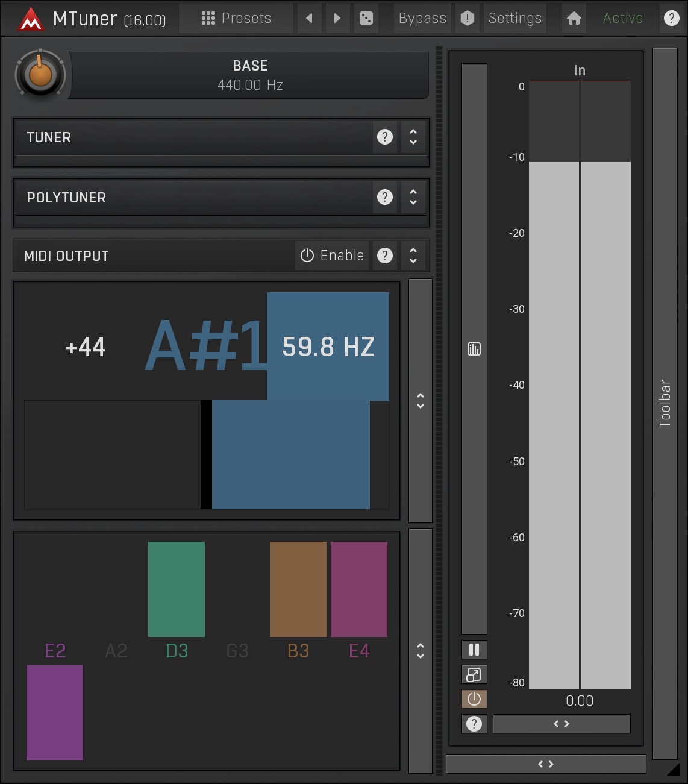Open help for the POLYTUNER section
688x784 pixels.
click(385, 197)
